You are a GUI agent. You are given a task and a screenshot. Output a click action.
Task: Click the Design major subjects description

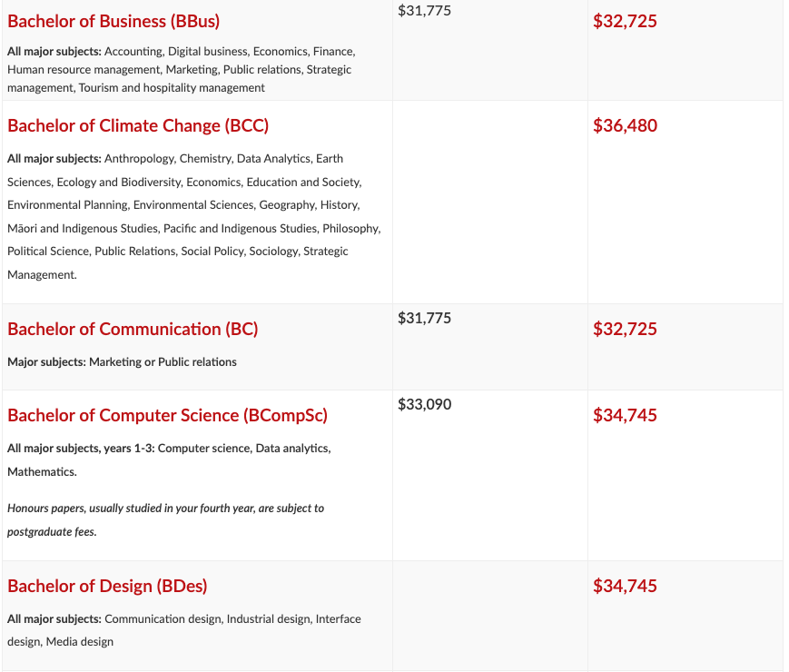184,630
